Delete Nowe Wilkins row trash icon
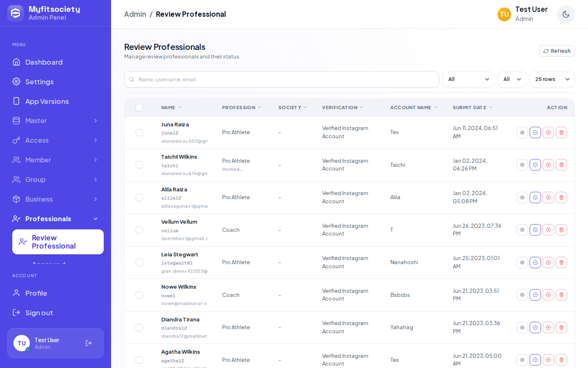 [x=561, y=295]
